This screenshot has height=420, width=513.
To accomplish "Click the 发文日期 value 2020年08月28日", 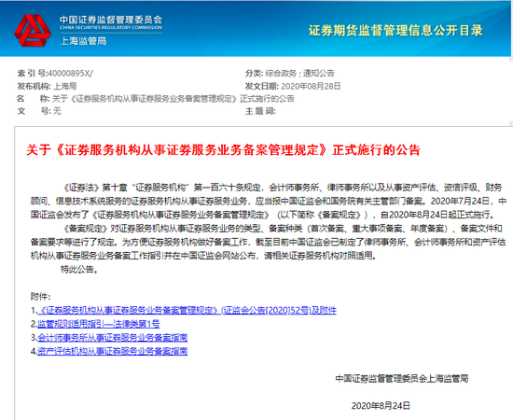I will 311,86.
